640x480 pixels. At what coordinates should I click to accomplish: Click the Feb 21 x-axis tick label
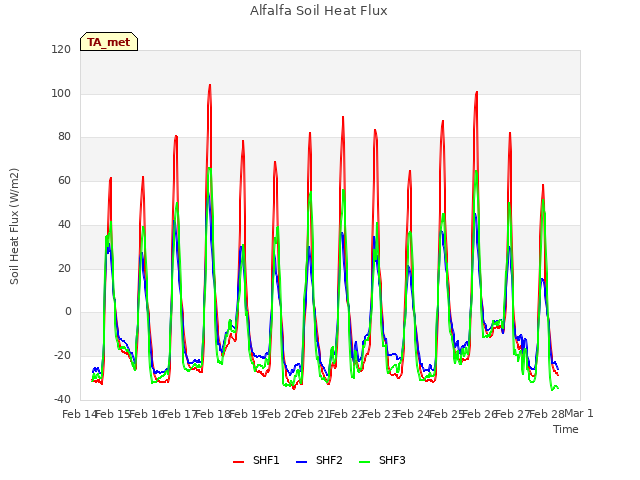click(x=313, y=414)
